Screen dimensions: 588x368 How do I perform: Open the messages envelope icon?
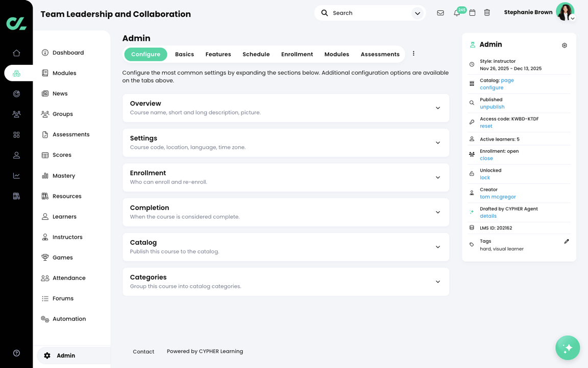coord(440,13)
